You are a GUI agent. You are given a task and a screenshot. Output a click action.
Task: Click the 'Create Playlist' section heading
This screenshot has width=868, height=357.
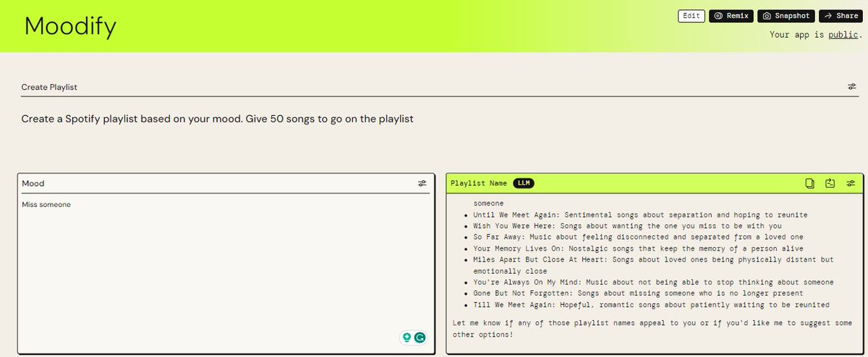point(49,87)
